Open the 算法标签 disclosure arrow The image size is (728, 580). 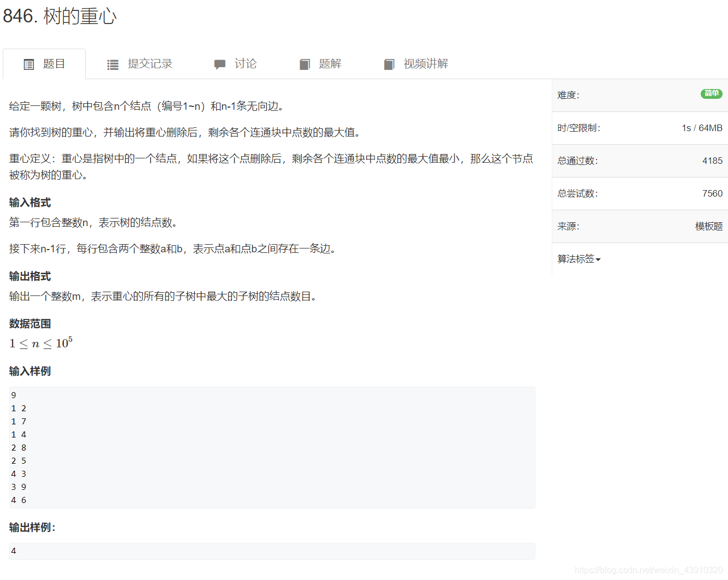tap(598, 260)
